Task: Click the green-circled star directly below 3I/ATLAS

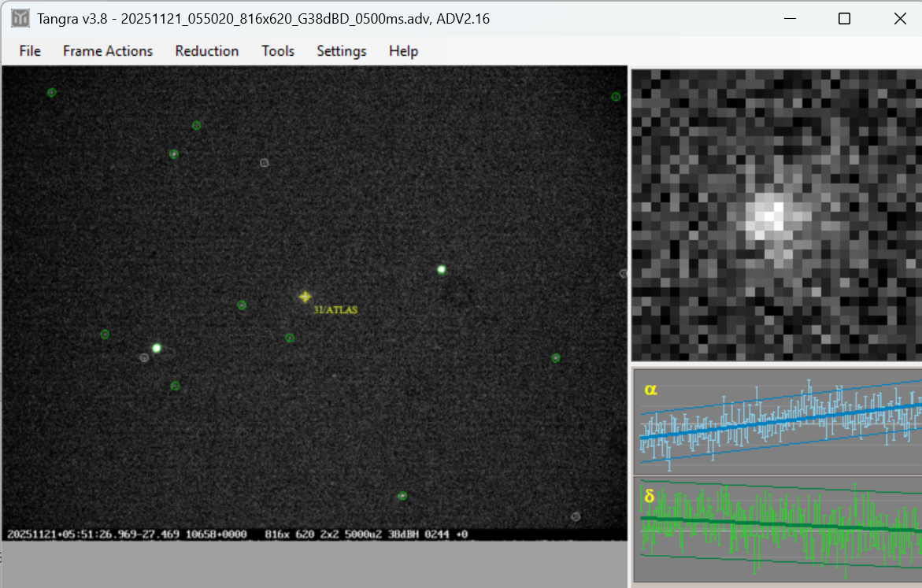Action: (x=290, y=338)
